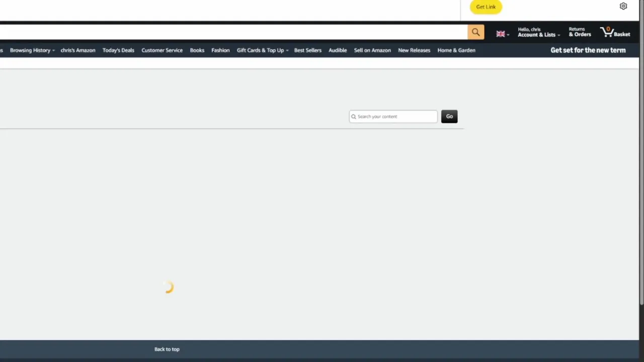Open the basket cart icon

(615, 32)
